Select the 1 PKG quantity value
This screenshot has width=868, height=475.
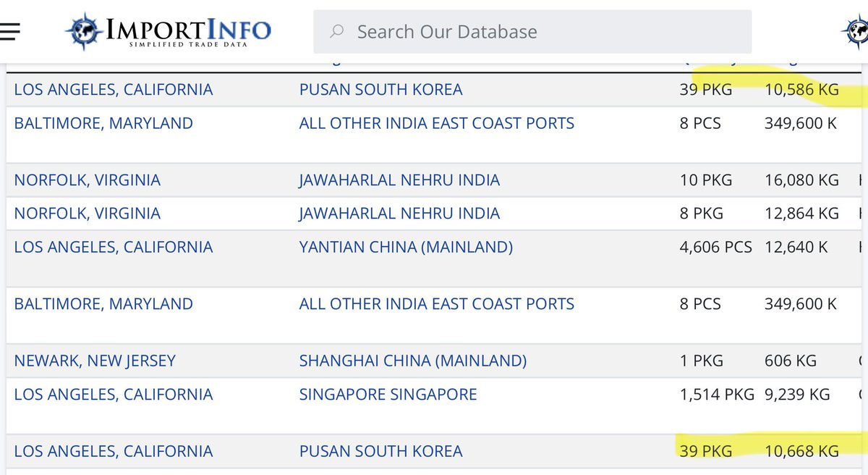click(702, 361)
